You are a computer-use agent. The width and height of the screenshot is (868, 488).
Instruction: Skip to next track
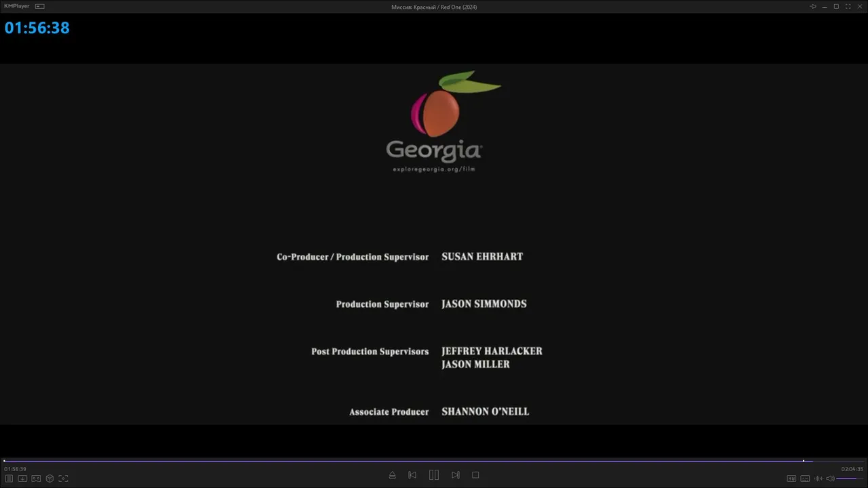456,475
